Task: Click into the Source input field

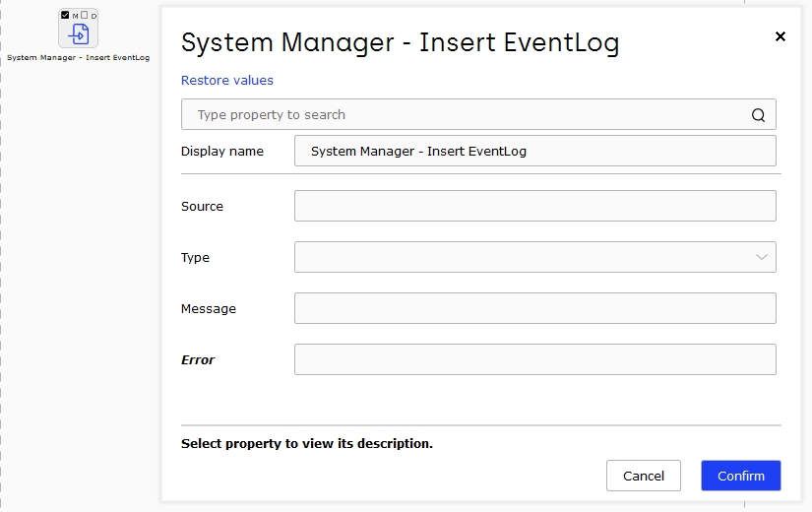Action: [535, 206]
